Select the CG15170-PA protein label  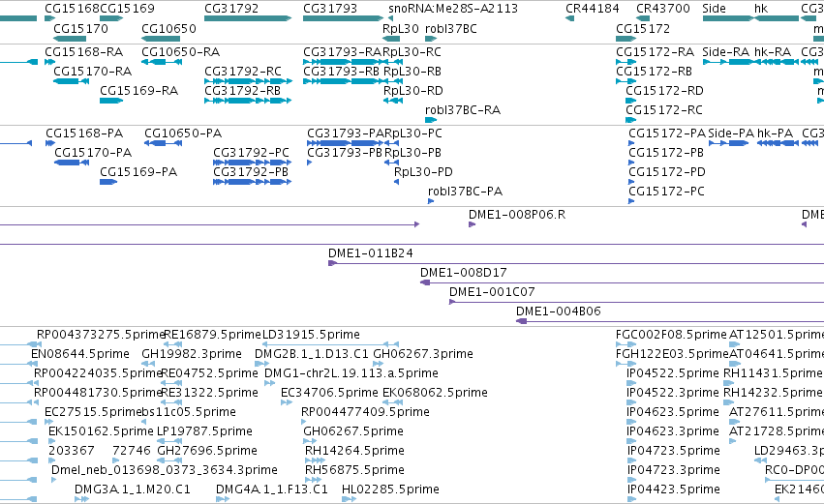(93, 152)
